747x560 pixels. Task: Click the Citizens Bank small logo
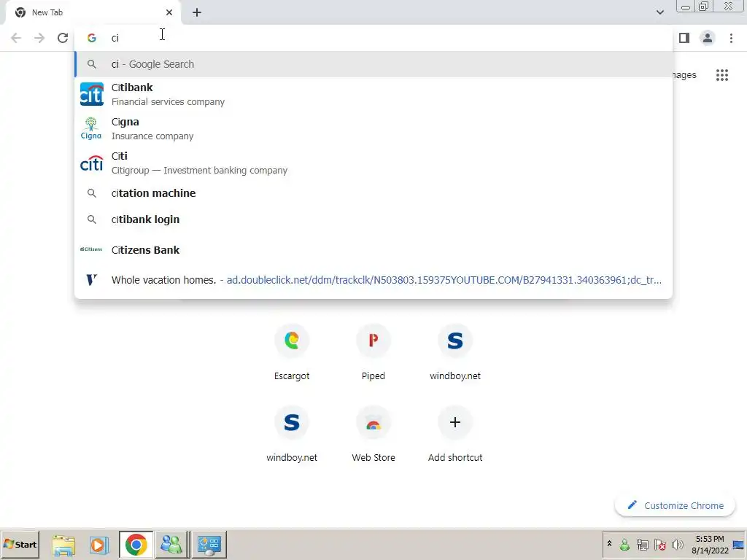[91, 249]
